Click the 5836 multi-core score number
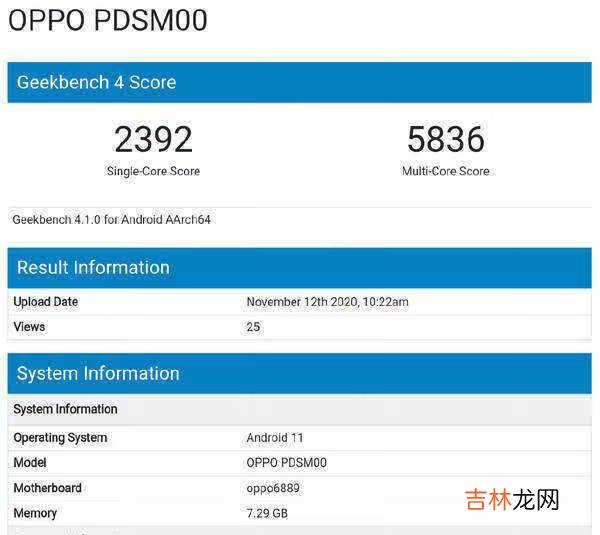 (445, 140)
